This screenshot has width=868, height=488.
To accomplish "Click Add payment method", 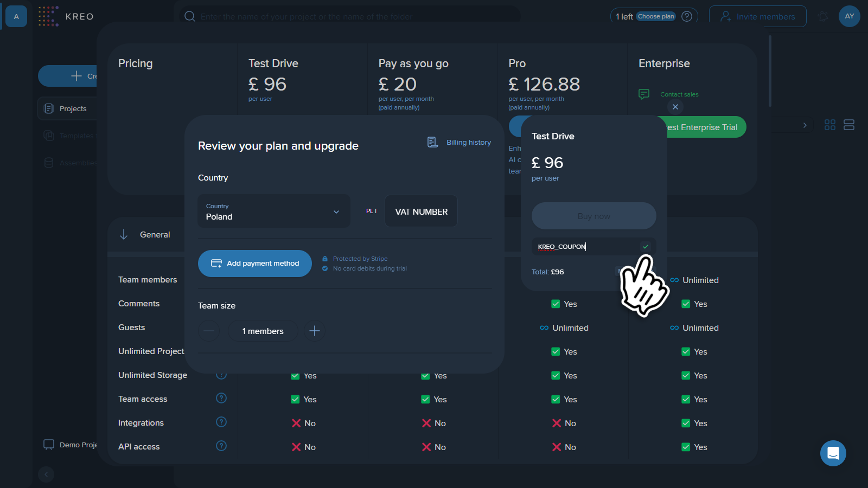I will (255, 264).
